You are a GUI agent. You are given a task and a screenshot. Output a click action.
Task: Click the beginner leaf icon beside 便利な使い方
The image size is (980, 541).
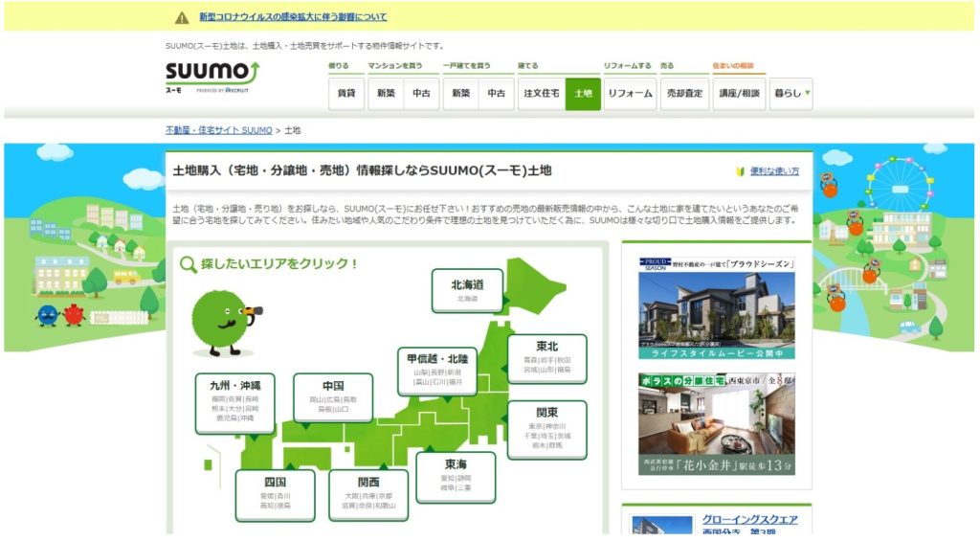click(741, 171)
